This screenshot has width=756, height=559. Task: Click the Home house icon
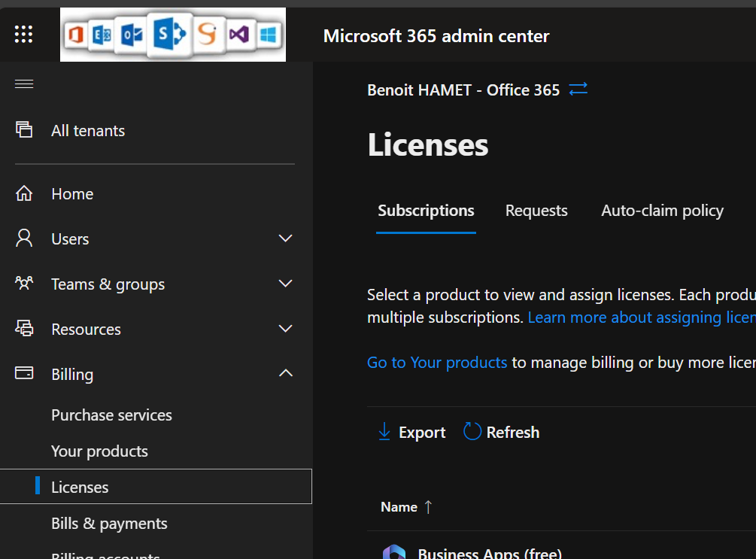pos(24,194)
